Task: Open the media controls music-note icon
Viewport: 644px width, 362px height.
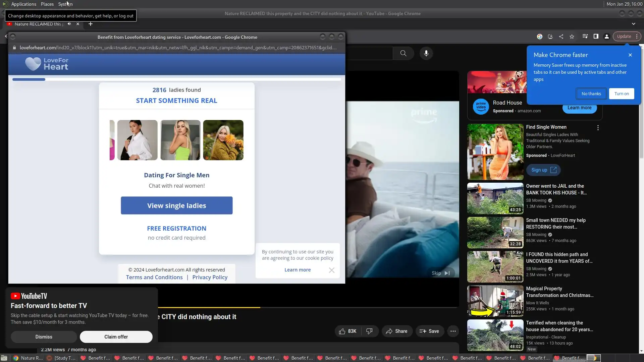Action: point(585,37)
